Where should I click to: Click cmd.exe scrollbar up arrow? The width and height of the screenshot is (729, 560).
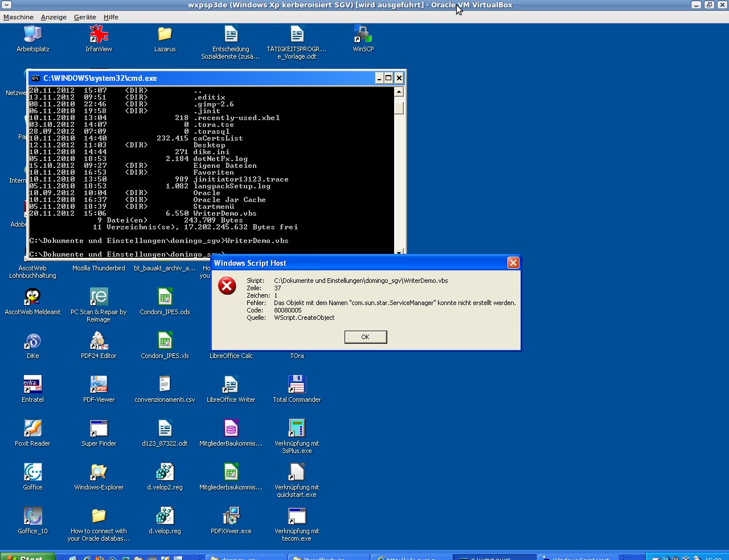[x=399, y=92]
